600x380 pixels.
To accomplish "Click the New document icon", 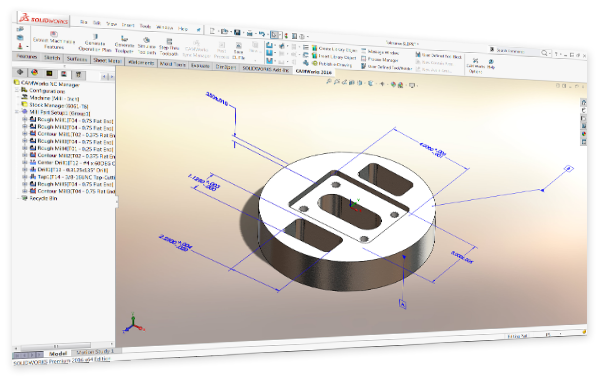I will click(212, 31).
